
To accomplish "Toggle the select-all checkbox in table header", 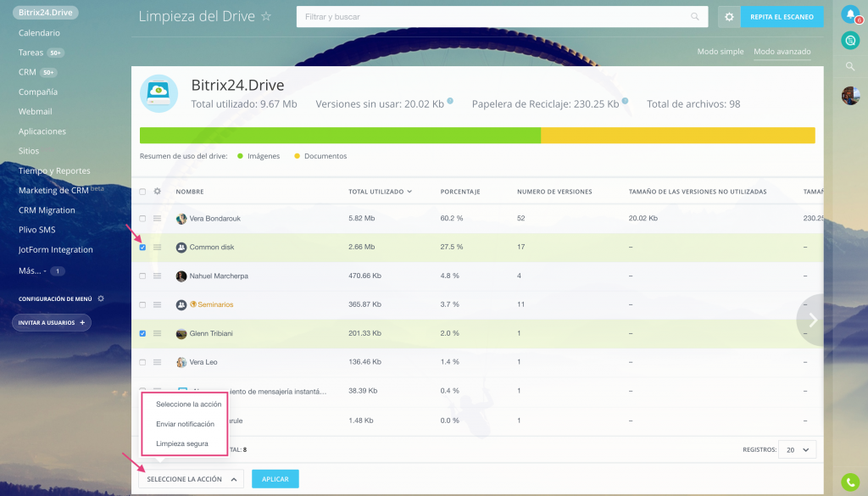I will pyautogui.click(x=142, y=192).
